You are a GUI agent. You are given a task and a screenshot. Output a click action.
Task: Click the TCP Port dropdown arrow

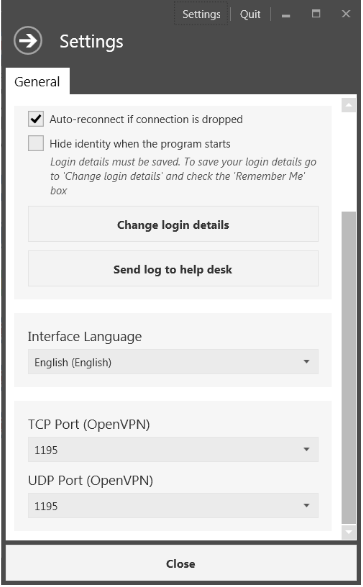[306, 449]
